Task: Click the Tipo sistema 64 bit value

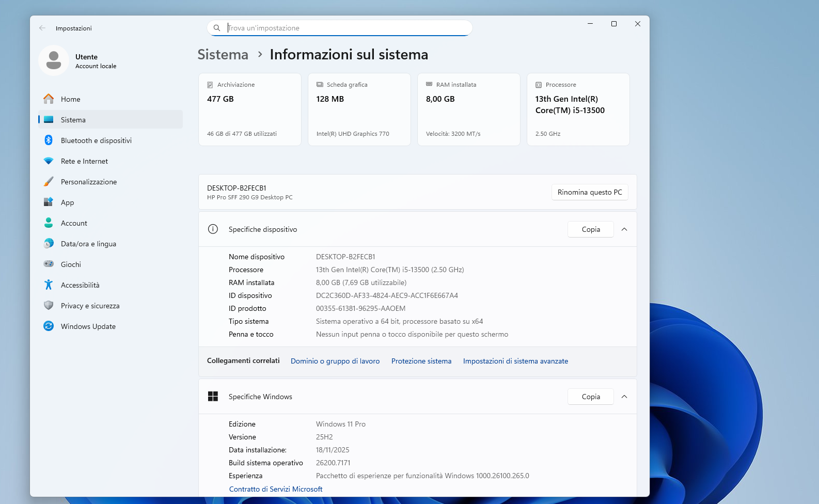Action: (399, 321)
